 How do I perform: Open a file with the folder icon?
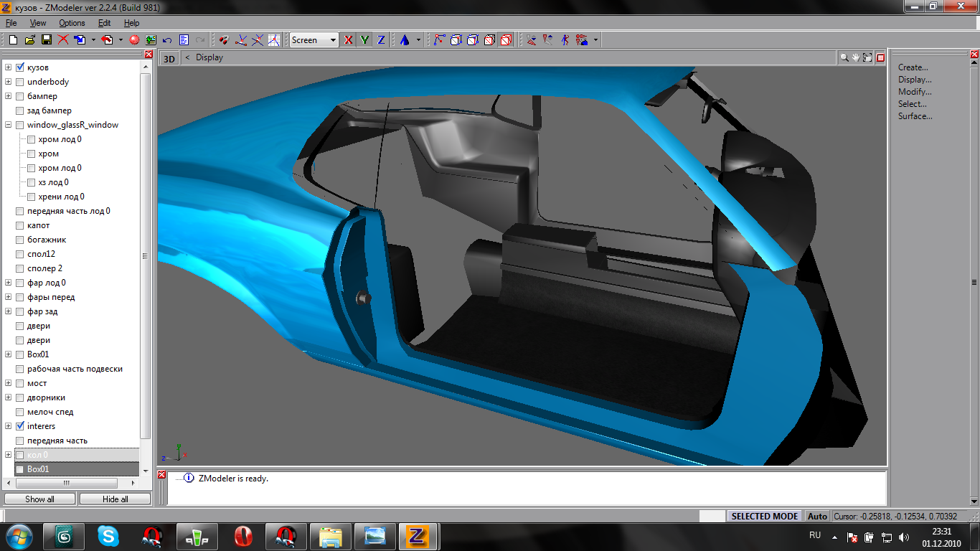pyautogui.click(x=30, y=40)
